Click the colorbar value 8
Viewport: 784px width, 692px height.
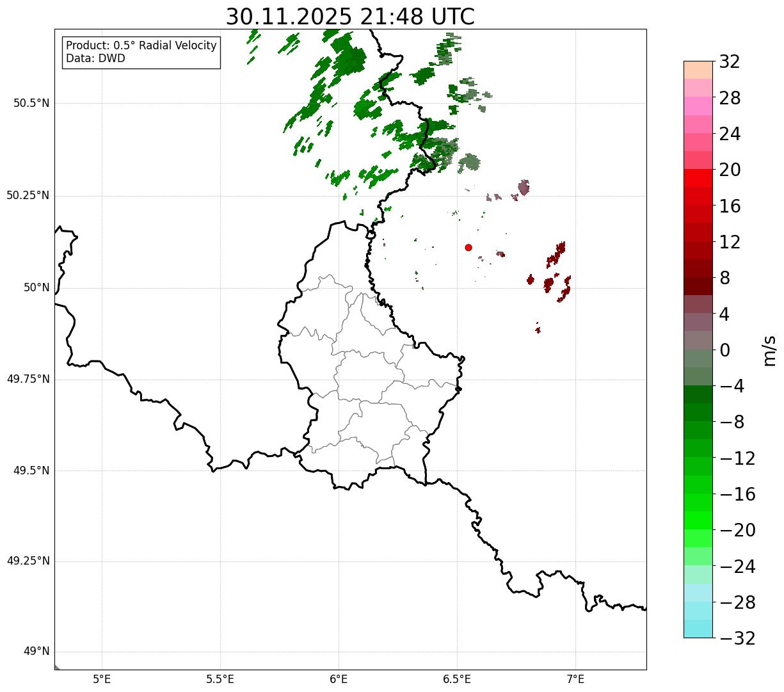(x=724, y=278)
